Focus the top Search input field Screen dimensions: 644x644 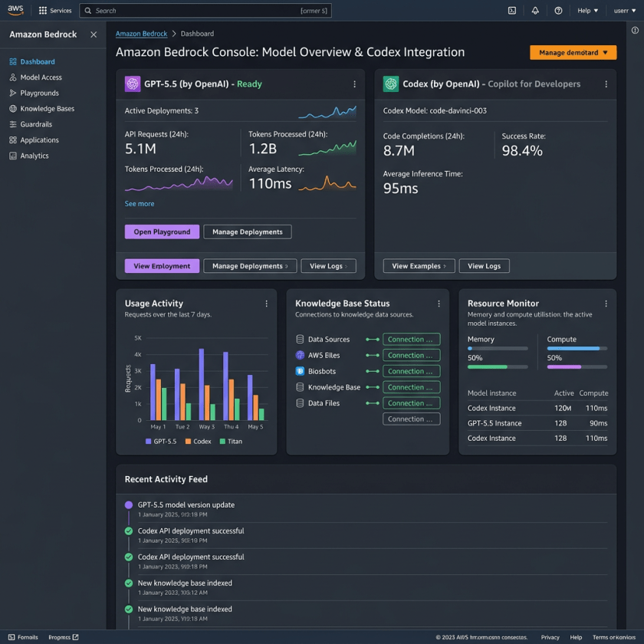coord(205,11)
